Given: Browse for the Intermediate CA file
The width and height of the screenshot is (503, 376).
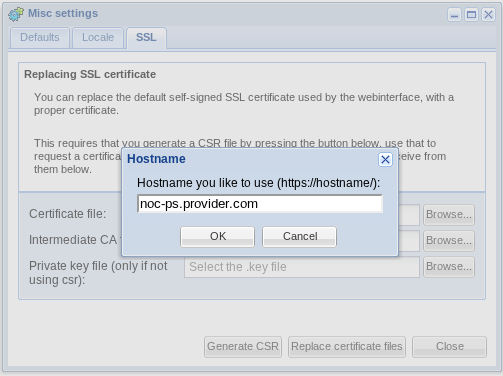Looking at the screenshot, I should pos(449,241).
